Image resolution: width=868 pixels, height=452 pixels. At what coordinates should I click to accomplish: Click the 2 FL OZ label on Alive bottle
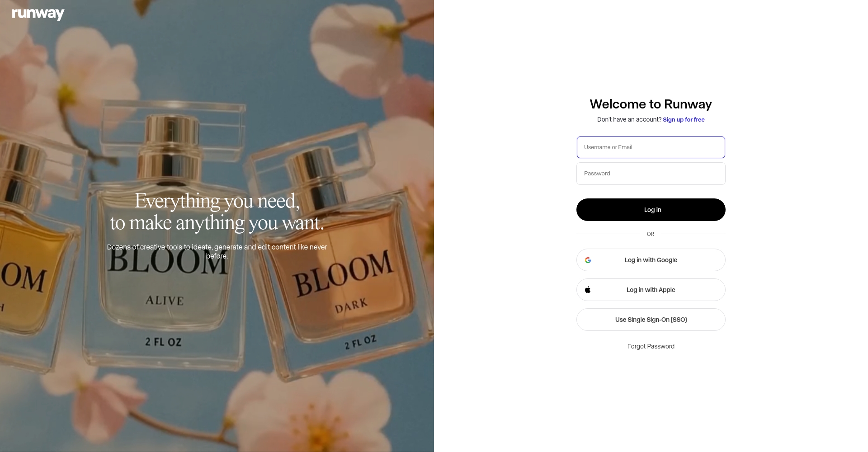click(x=163, y=342)
